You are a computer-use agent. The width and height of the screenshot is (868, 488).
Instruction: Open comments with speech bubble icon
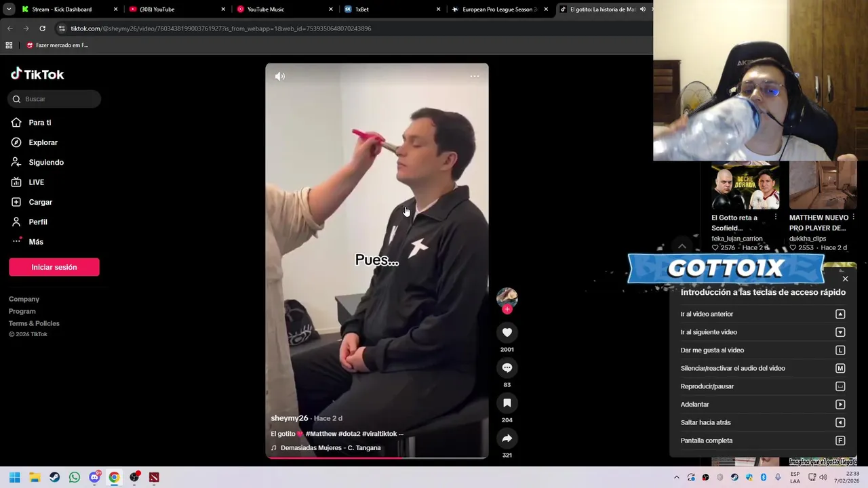click(x=507, y=367)
